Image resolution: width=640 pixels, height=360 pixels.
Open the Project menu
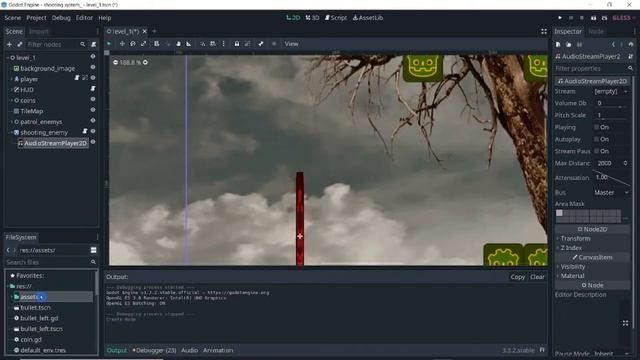pos(36,18)
